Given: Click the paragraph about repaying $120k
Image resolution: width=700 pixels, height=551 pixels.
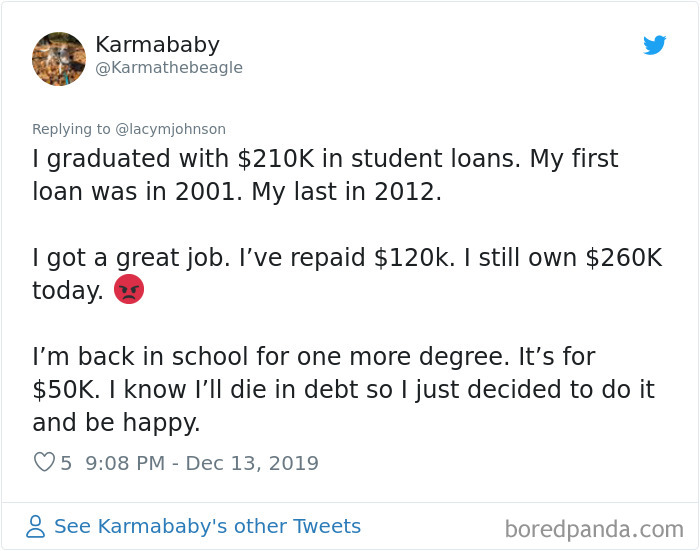Looking at the screenshot, I should [347, 274].
